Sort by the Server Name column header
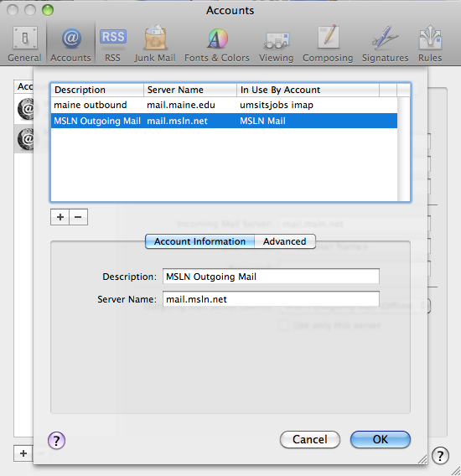 [190, 90]
